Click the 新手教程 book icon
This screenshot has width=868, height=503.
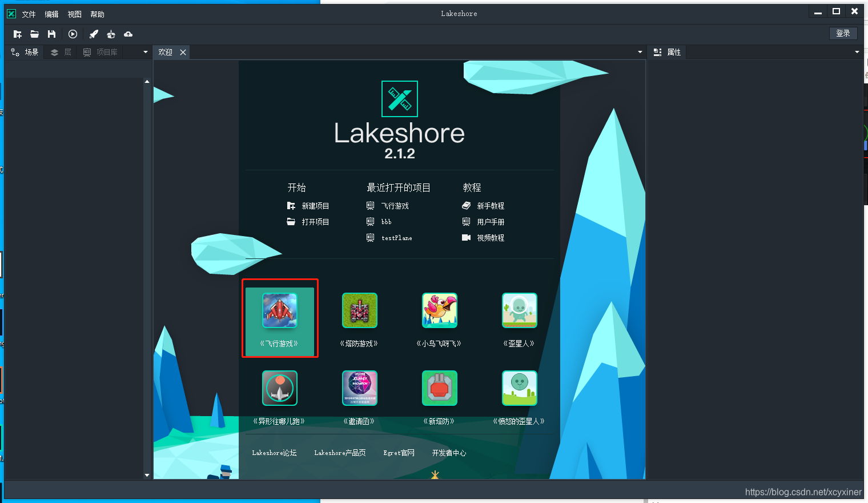click(466, 206)
